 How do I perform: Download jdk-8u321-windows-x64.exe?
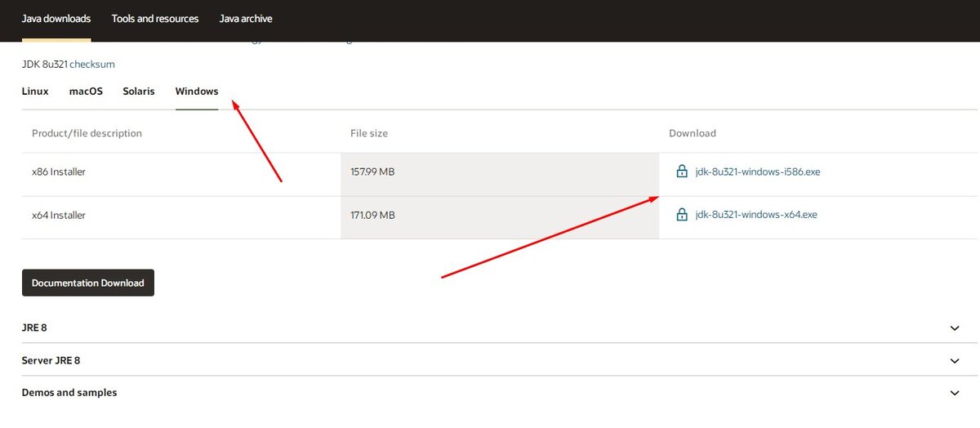(756, 215)
